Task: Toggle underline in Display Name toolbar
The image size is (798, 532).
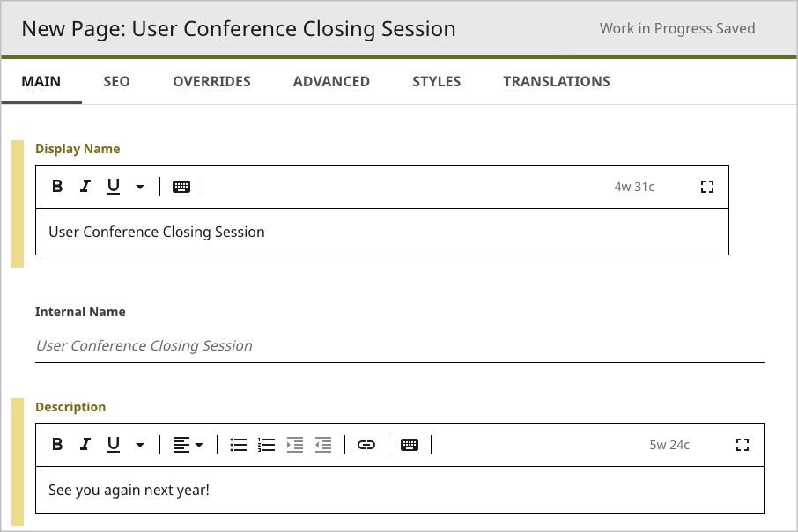Action: click(x=114, y=186)
